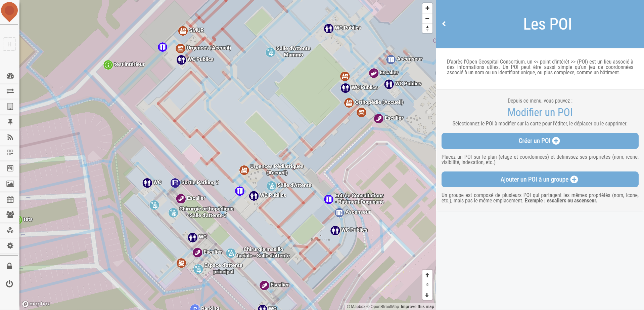Screen dimensions: 644x310
Task: Open the image gallery icon in sidebar
Action: (x=10, y=184)
